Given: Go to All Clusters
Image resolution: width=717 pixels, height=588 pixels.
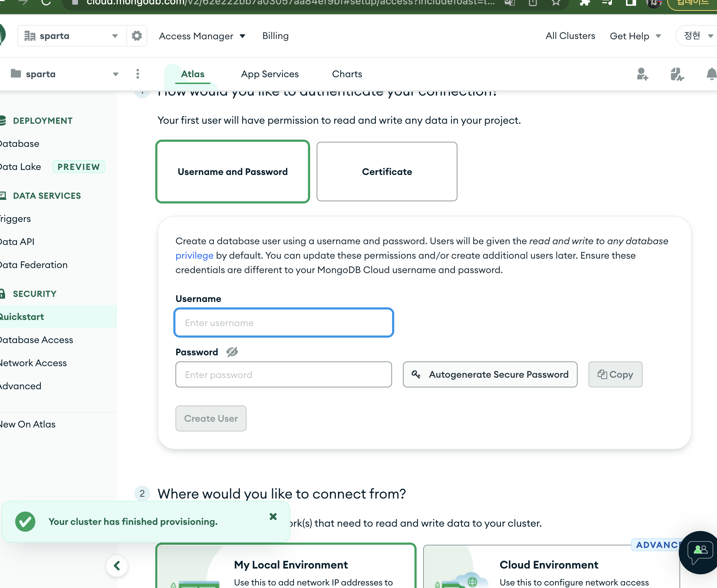Looking at the screenshot, I should tap(570, 36).
